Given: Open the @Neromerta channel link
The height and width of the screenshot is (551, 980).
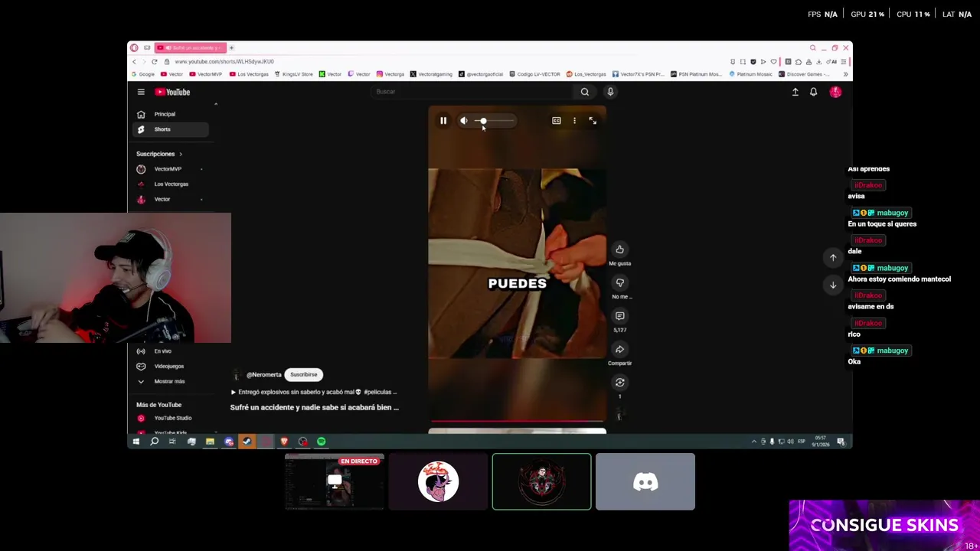Looking at the screenshot, I should (x=264, y=375).
